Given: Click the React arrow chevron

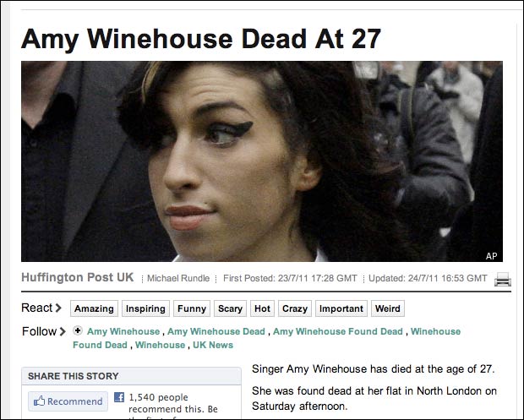Looking at the screenshot, I should [x=58, y=308].
